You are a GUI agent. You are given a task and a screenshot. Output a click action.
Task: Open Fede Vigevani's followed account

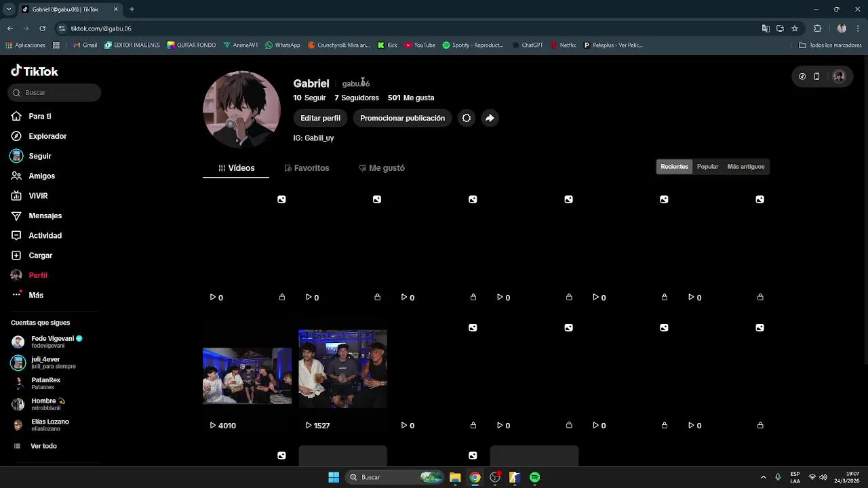47,342
